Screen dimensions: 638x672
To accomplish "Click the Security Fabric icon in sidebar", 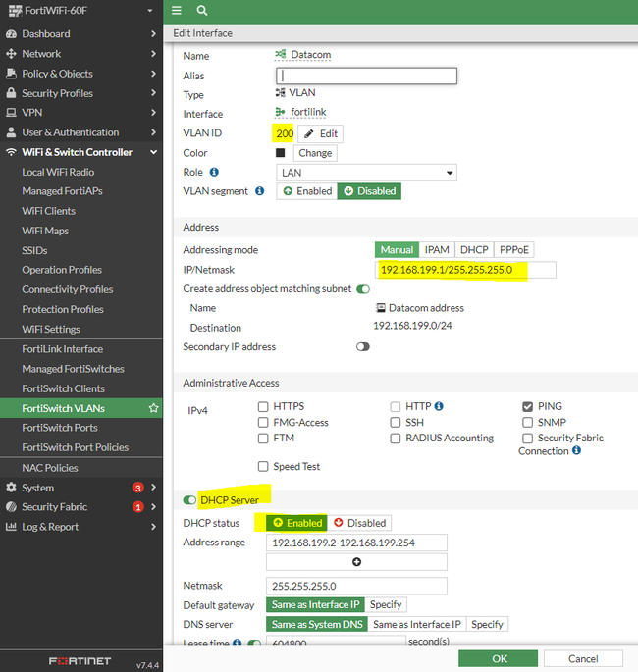I will click(12, 506).
